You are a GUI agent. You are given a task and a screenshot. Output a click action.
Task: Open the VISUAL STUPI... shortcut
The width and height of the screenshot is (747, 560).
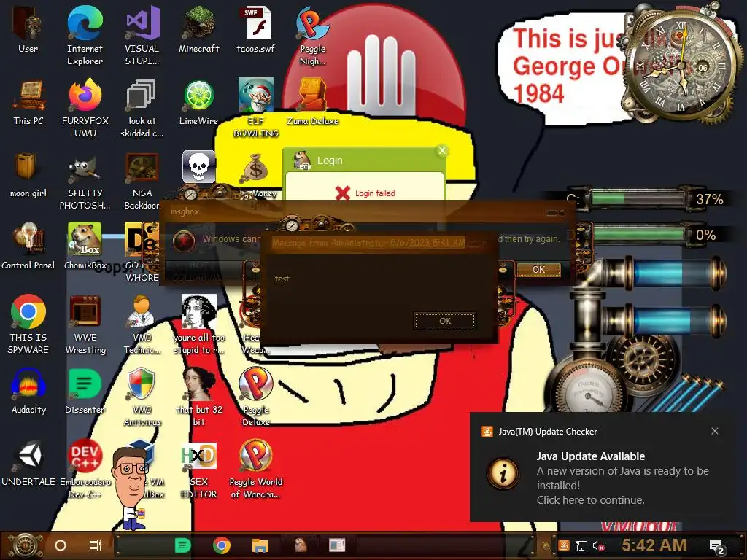tap(142, 35)
